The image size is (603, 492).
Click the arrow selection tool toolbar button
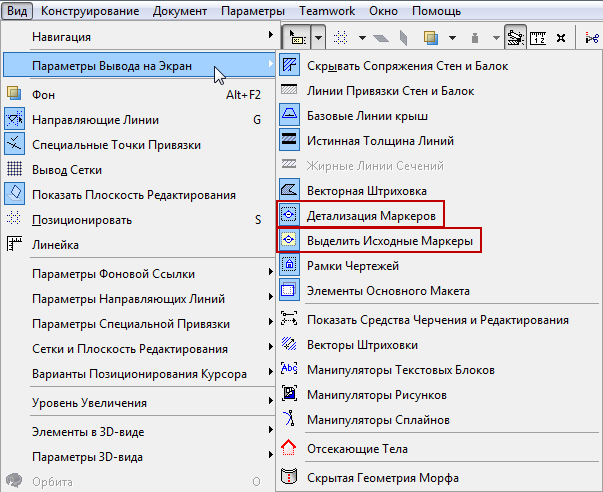point(297,37)
